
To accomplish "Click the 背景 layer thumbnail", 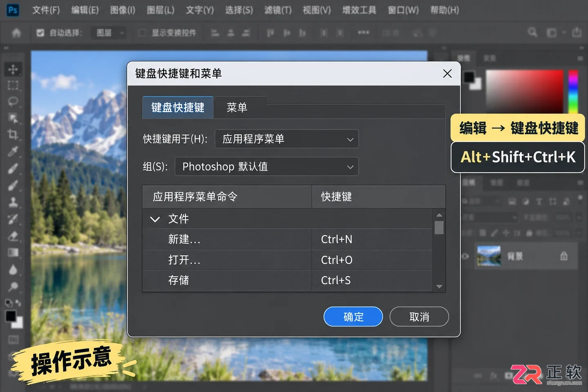I will pos(489,256).
